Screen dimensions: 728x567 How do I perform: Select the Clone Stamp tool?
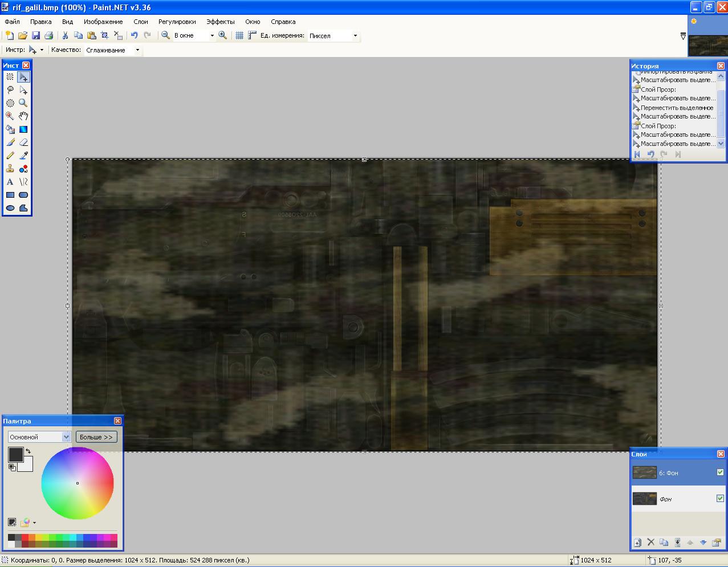(10, 169)
